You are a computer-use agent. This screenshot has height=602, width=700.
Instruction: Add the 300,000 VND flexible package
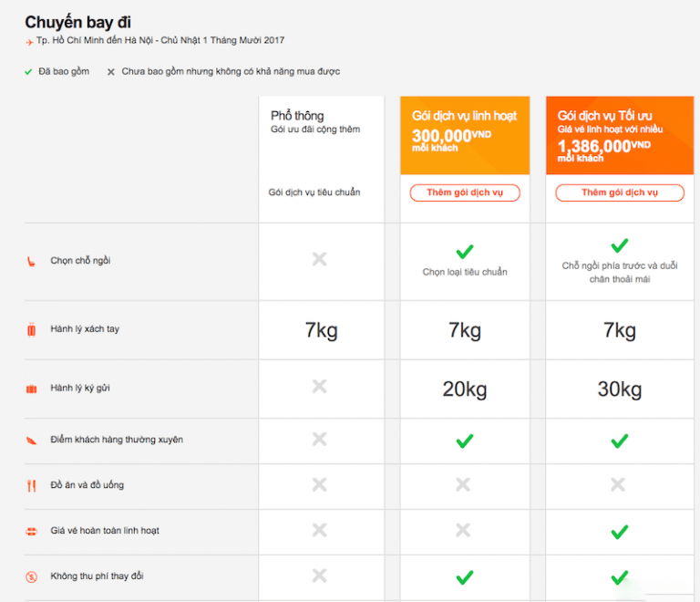pyautogui.click(x=465, y=192)
